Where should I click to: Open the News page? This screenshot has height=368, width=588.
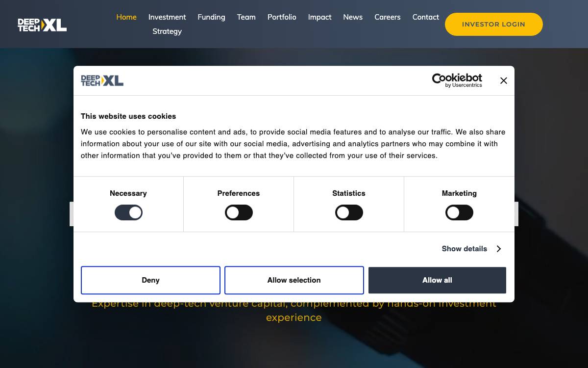[353, 17]
